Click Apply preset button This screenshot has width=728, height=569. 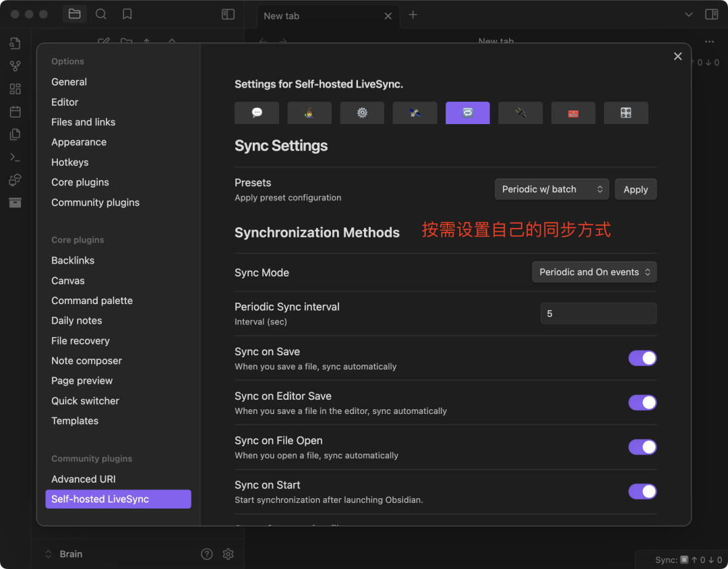tap(635, 189)
